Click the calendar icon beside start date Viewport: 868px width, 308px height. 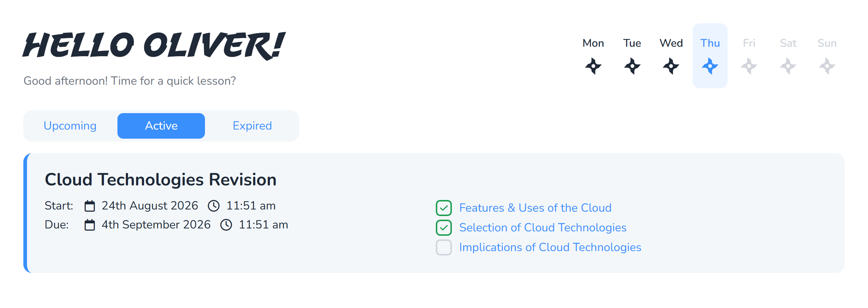[x=90, y=206]
